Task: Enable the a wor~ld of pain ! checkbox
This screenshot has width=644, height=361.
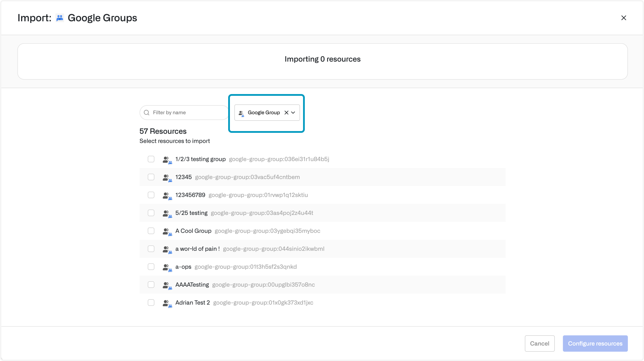Action: pos(151,249)
